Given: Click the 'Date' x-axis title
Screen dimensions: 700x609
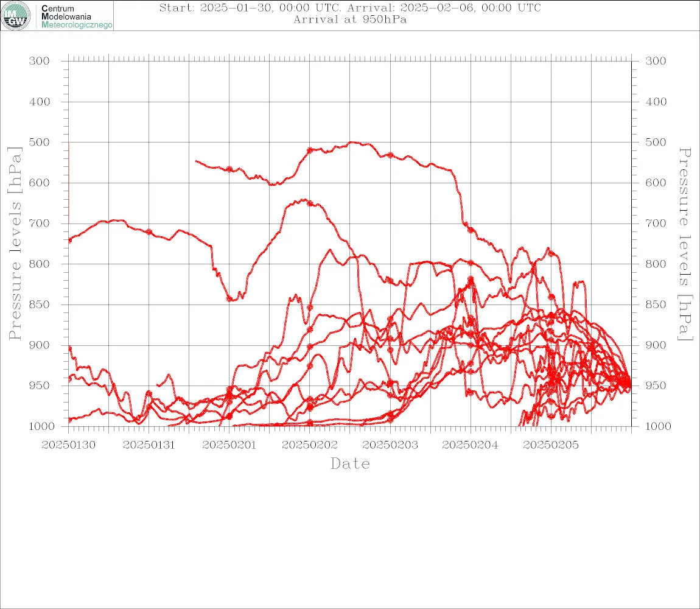Looking at the screenshot, I should click(350, 464).
